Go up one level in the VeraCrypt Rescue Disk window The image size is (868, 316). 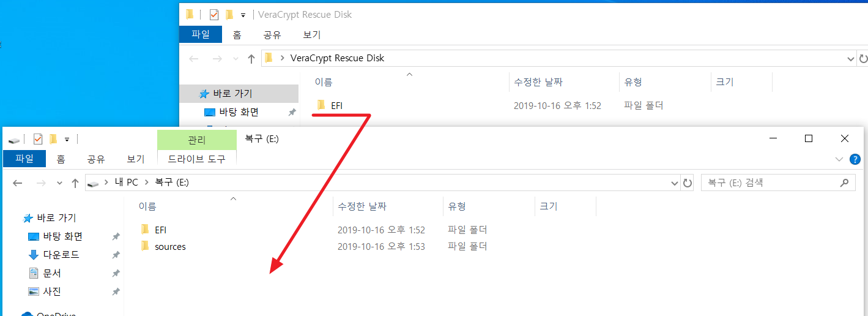coord(251,59)
